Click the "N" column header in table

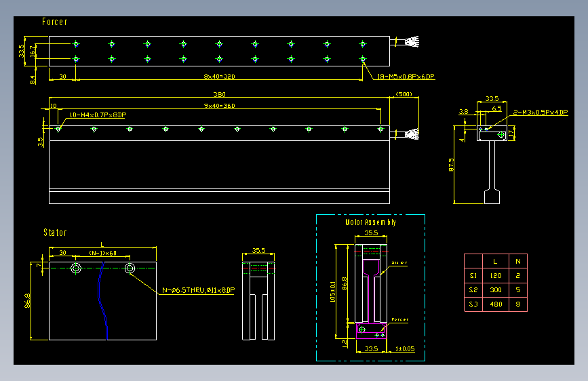(518, 262)
